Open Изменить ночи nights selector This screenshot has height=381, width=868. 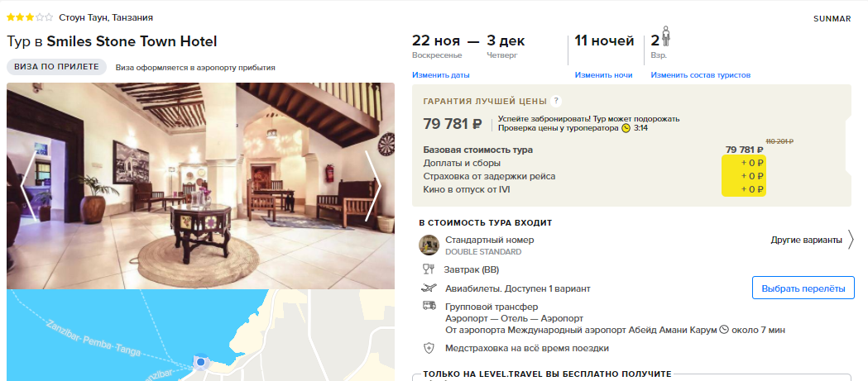click(x=603, y=75)
